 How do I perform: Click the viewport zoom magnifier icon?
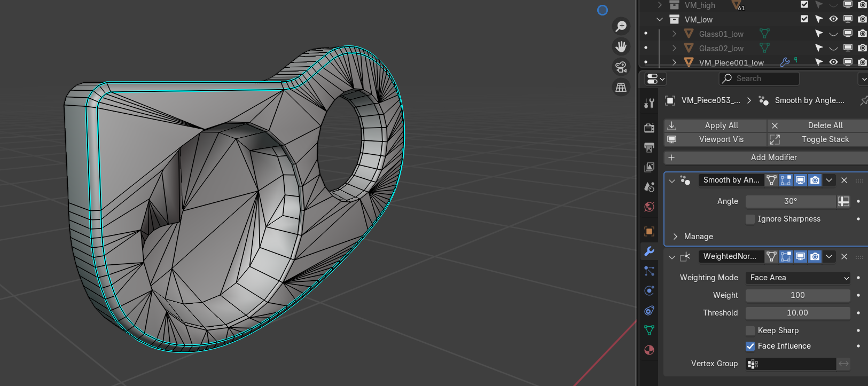click(x=621, y=26)
